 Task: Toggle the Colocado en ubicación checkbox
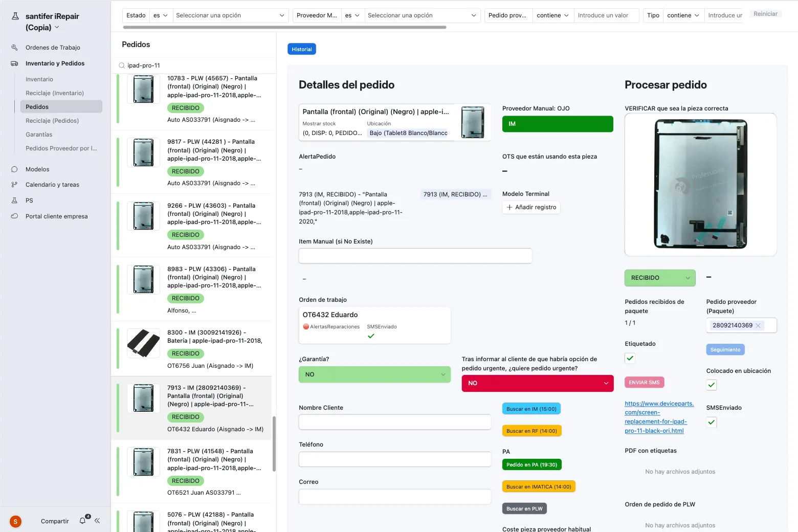click(x=711, y=385)
